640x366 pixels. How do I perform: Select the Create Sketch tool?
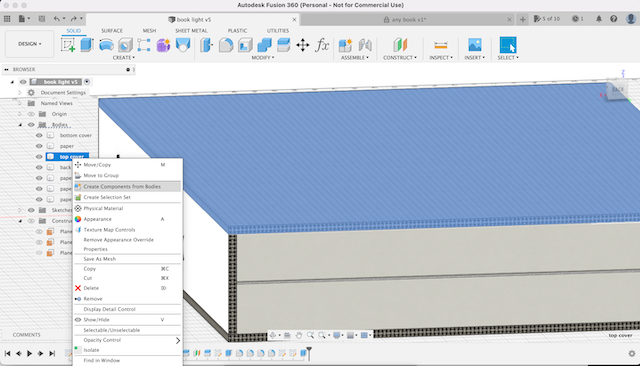(68, 45)
